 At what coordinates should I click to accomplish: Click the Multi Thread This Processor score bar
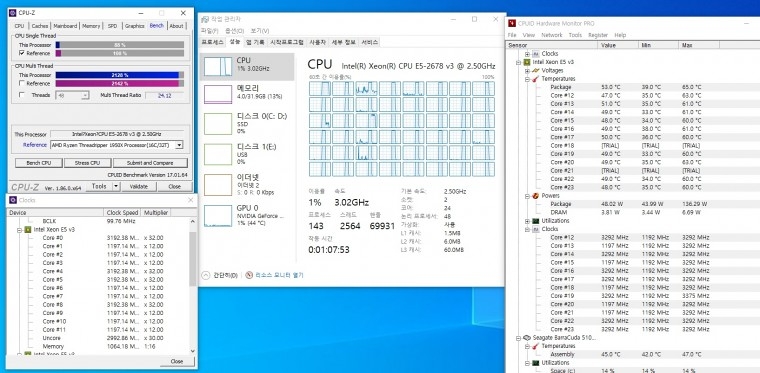click(120, 75)
